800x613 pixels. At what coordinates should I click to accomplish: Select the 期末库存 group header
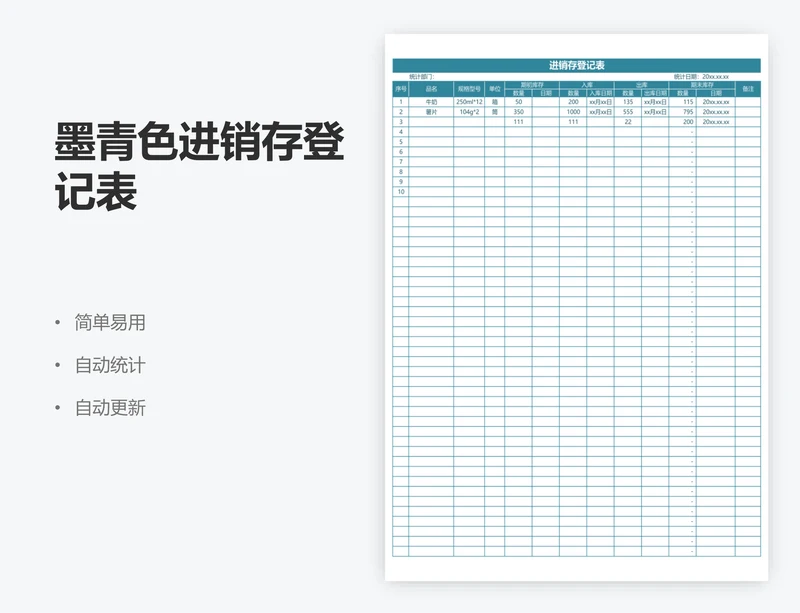click(x=702, y=85)
